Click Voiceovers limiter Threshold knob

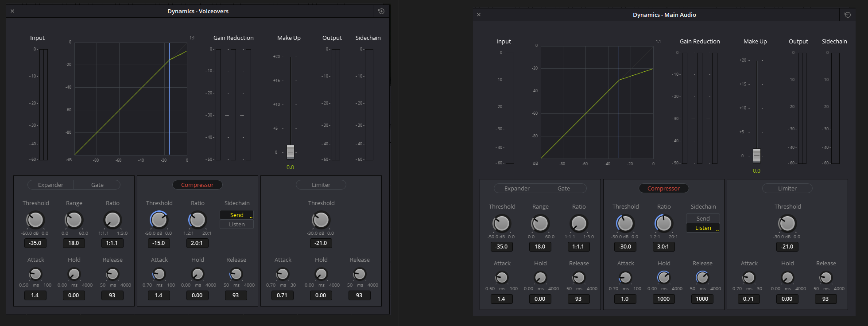pyautogui.click(x=321, y=220)
